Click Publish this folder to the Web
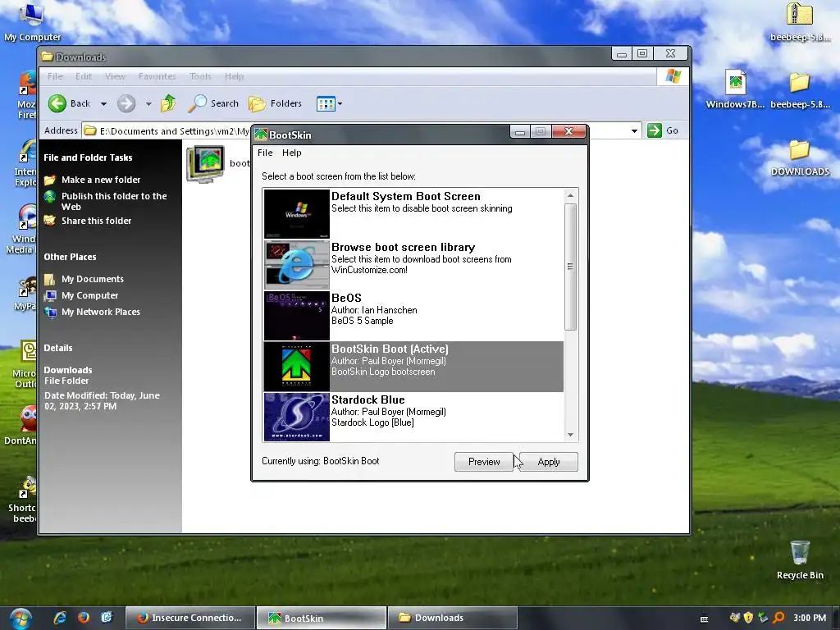 point(114,201)
